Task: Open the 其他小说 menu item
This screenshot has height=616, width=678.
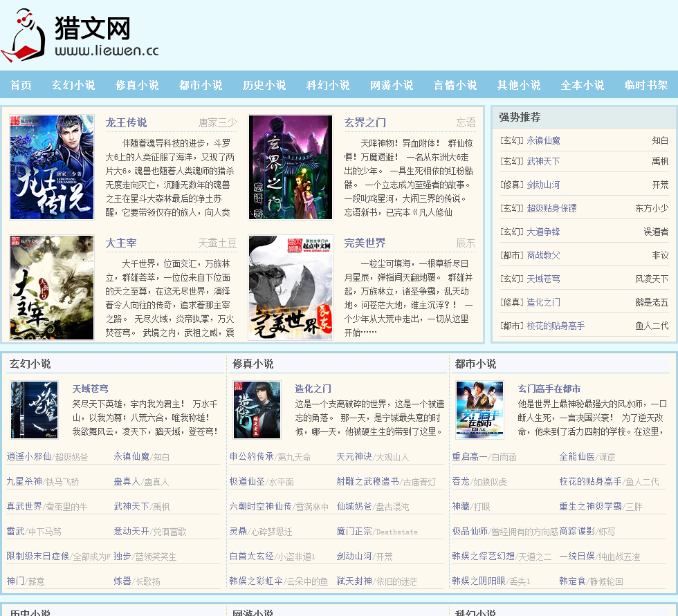Action: coord(519,85)
